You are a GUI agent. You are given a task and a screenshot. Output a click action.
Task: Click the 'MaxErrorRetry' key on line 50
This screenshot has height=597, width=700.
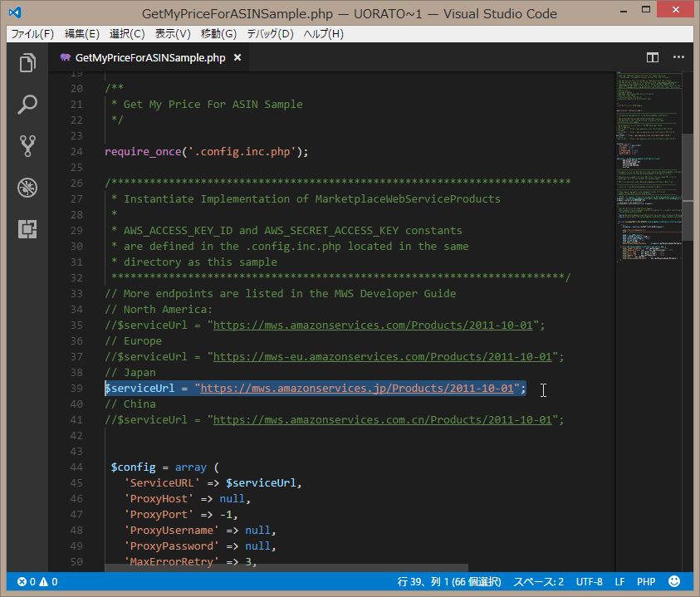pyautogui.click(x=171, y=561)
